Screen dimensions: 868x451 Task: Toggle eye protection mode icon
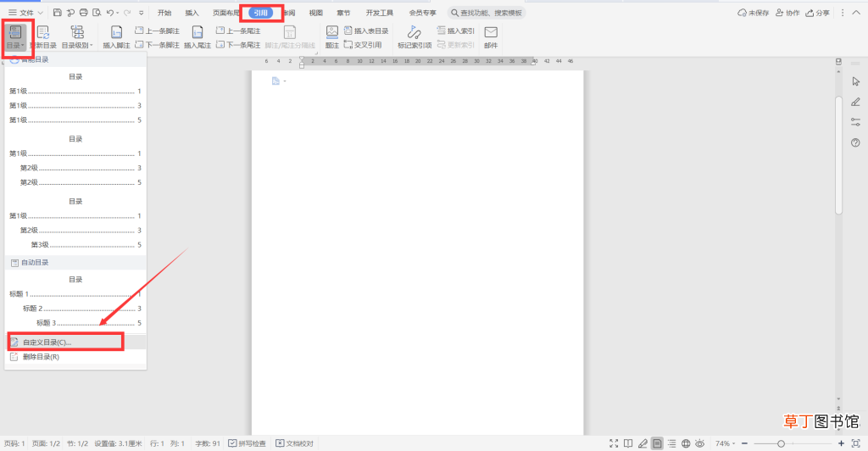[x=700, y=443]
